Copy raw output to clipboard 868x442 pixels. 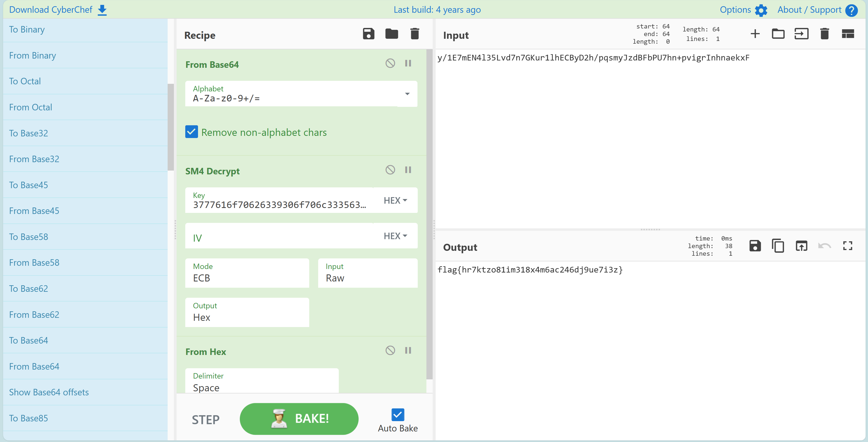778,246
